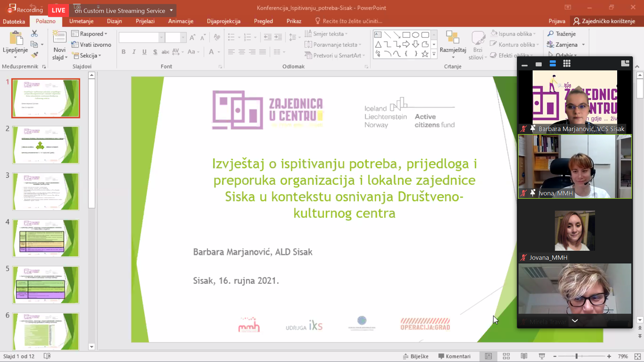Click spell check icon in status bar
The width and height of the screenshot is (644, 362).
47,356
